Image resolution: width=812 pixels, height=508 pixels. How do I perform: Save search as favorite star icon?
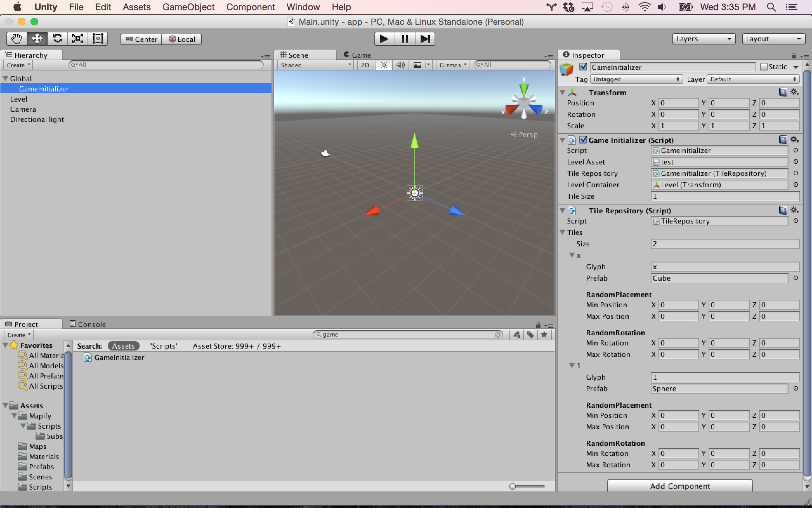(x=544, y=335)
